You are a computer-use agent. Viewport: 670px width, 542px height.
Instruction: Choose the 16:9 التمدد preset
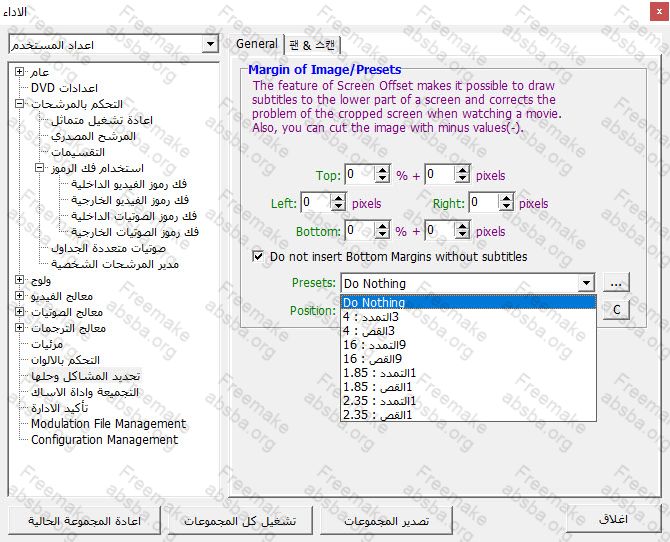click(x=468, y=345)
